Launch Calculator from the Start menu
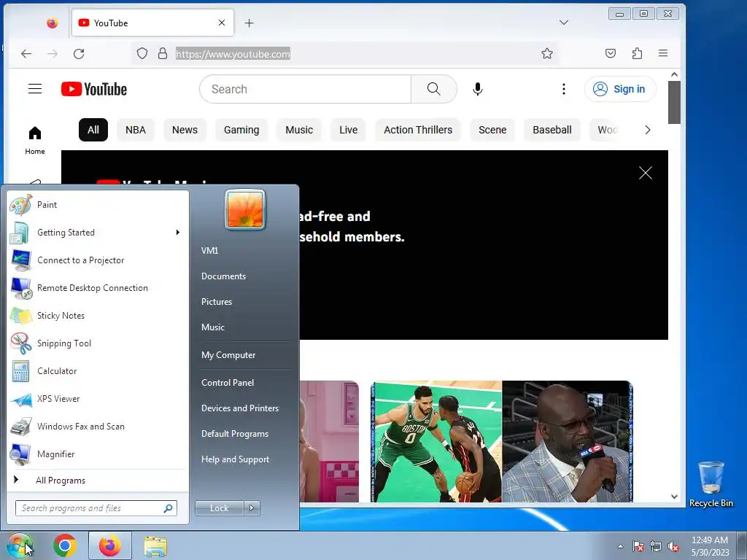Image resolution: width=747 pixels, height=560 pixels. pos(98,371)
